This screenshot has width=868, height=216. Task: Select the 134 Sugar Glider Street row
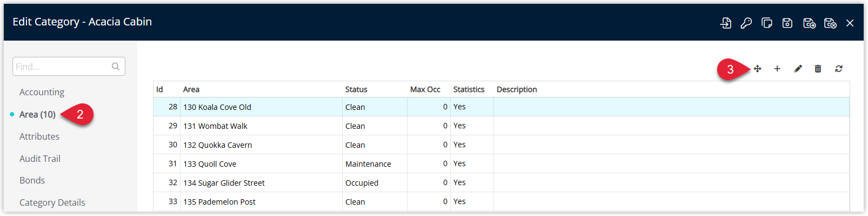pos(501,182)
